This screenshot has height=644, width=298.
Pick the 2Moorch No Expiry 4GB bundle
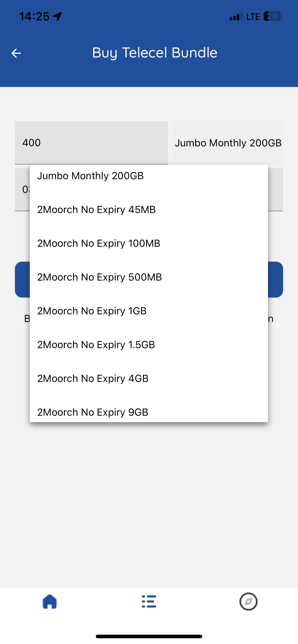click(x=149, y=378)
